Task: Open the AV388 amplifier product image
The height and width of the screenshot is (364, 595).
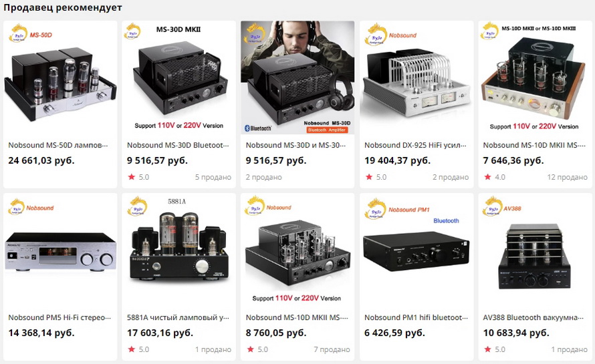Action: (535, 250)
